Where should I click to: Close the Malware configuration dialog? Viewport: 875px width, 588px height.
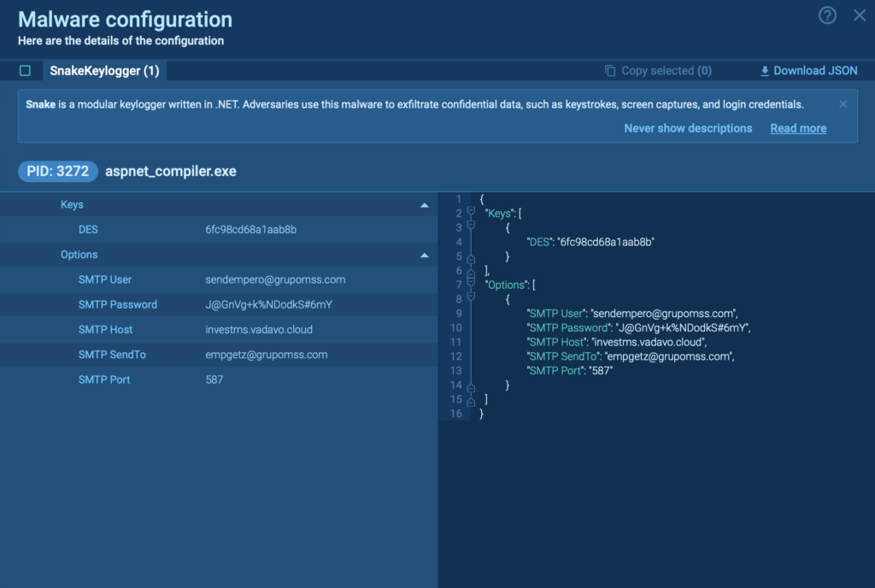click(860, 15)
